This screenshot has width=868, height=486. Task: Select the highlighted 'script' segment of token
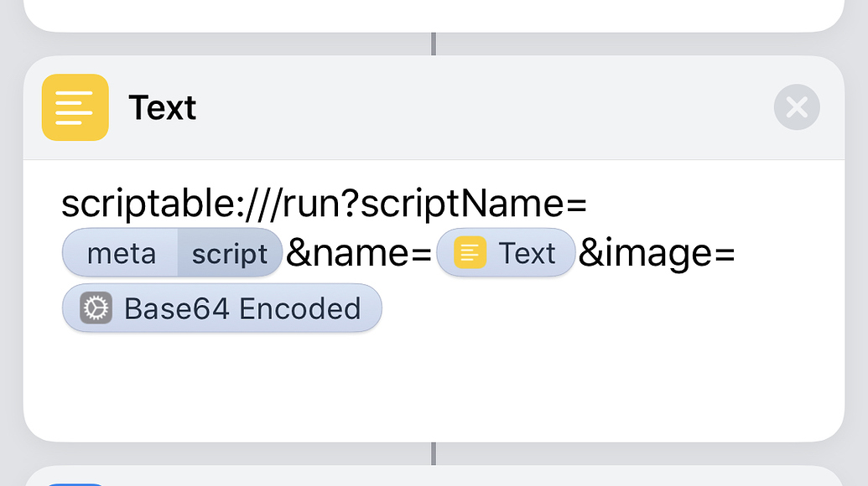229,253
